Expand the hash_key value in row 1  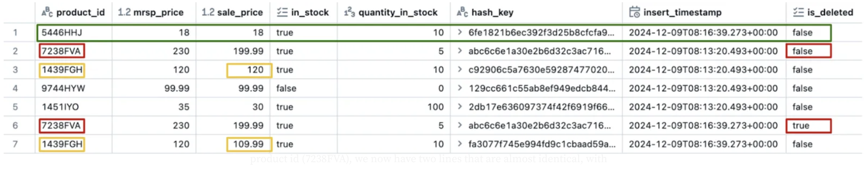[x=460, y=32]
